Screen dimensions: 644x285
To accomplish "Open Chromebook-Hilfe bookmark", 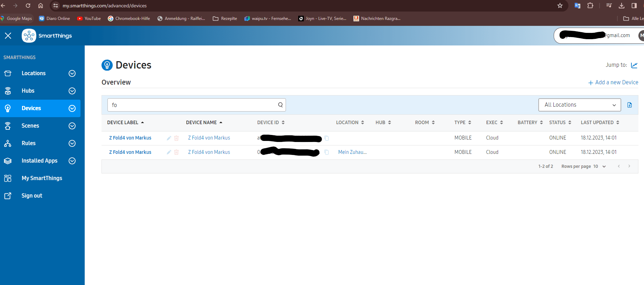I will (x=129, y=19).
